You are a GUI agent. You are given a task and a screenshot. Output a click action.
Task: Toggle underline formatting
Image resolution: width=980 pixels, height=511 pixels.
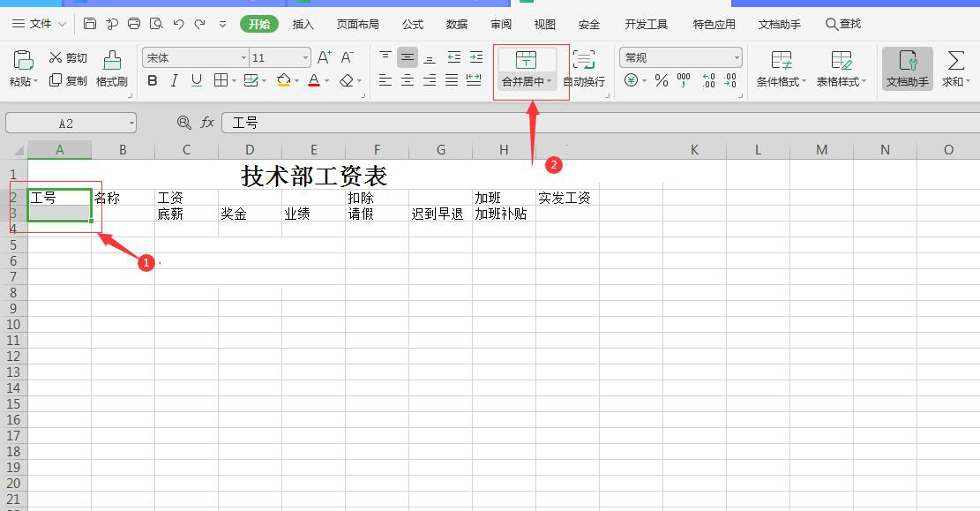(x=194, y=80)
